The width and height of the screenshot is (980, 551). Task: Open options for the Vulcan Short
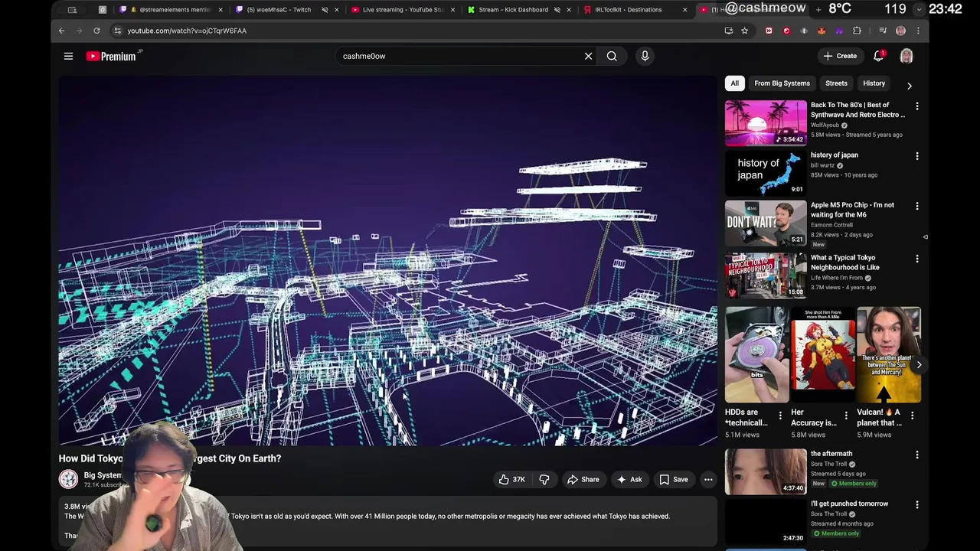(912, 416)
